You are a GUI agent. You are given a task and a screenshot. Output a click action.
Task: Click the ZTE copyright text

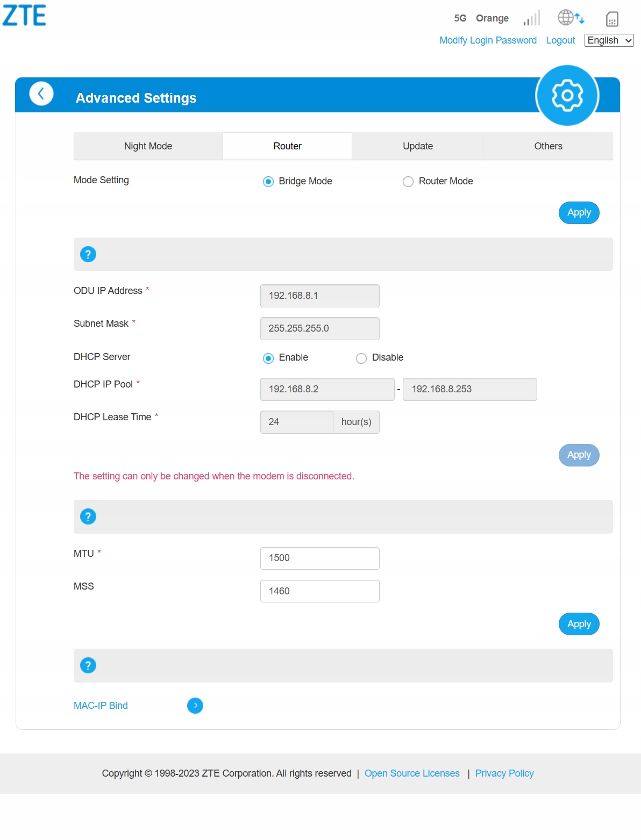pos(227,773)
